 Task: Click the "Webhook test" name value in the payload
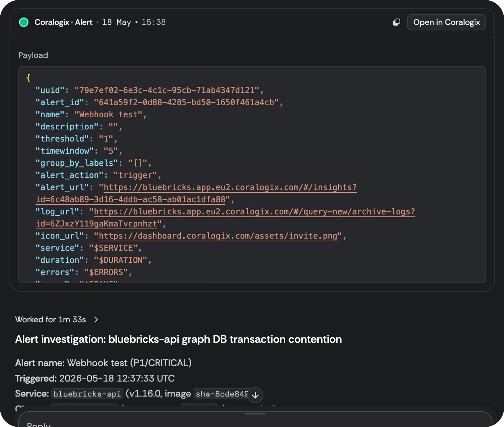point(108,114)
